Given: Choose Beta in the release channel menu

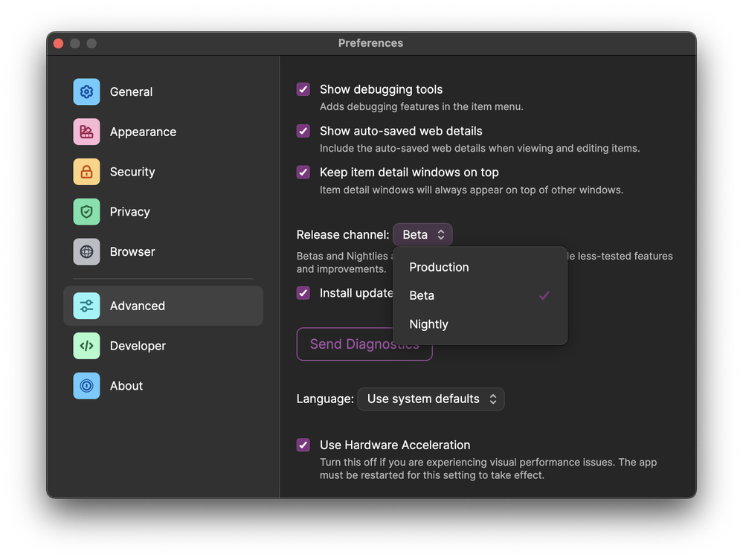Looking at the screenshot, I should pos(480,296).
